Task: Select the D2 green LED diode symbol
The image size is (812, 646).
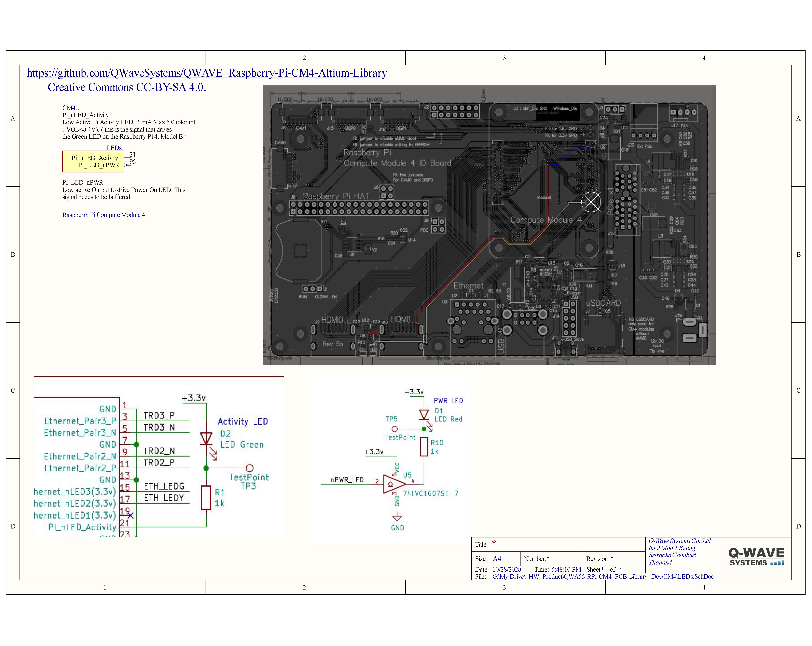Action: point(206,439)
